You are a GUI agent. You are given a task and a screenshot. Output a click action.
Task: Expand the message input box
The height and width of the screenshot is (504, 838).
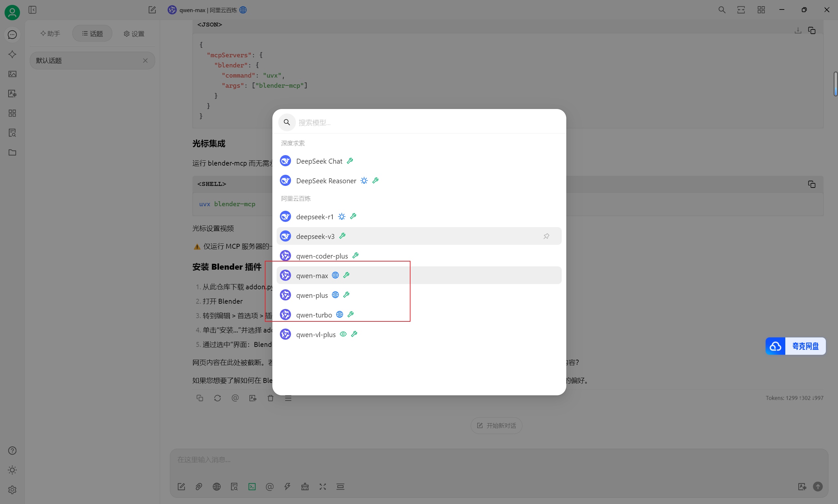[x=322, y=487]
